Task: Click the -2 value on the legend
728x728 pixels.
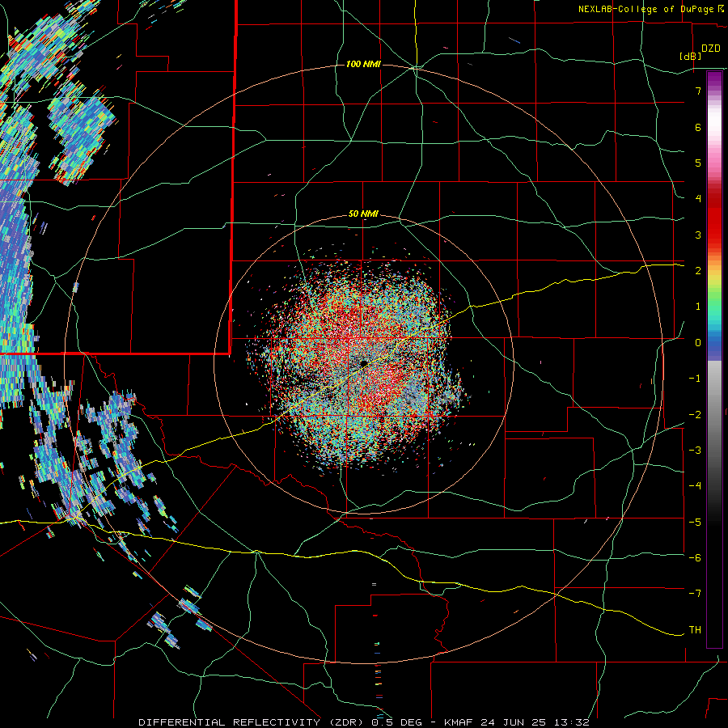Action: tap(695, 415)
